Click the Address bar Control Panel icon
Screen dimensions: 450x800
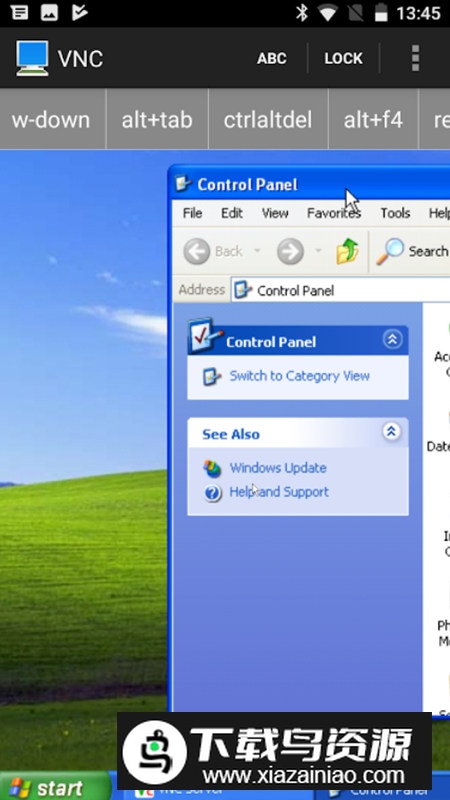coord(243,290)
